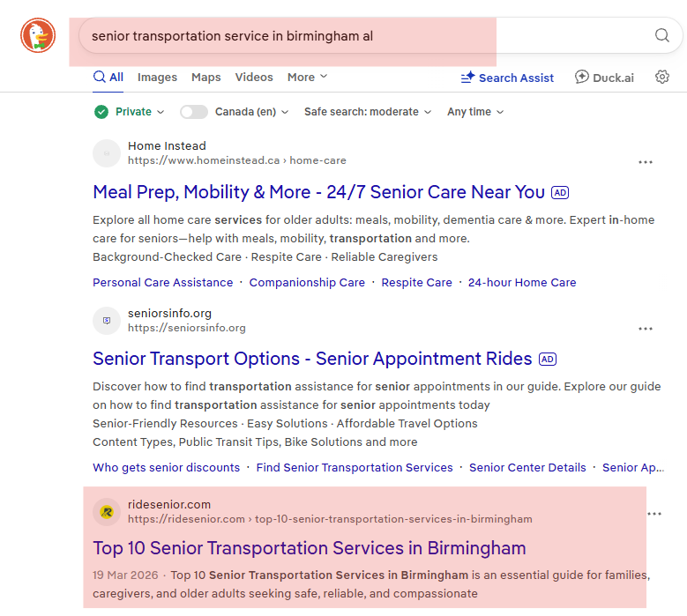This screenshot has width=687, height=616.
Task: Open the settings gear icon
Action: pos(662,77)
